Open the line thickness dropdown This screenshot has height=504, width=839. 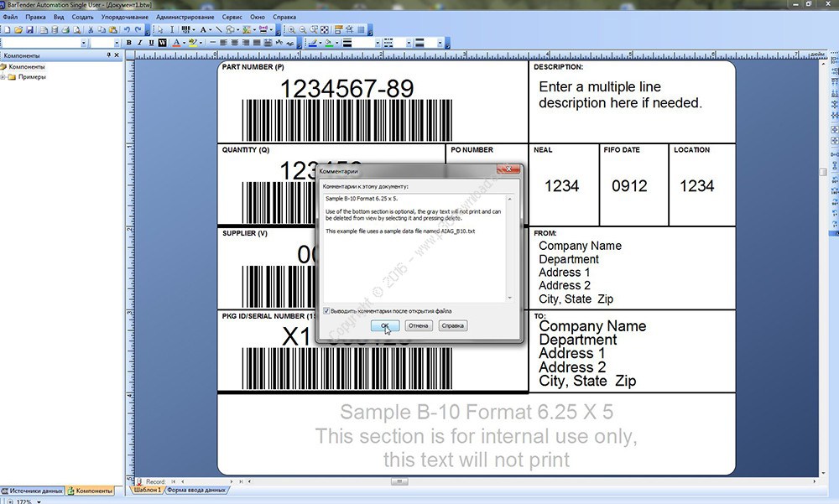[378, 43]
